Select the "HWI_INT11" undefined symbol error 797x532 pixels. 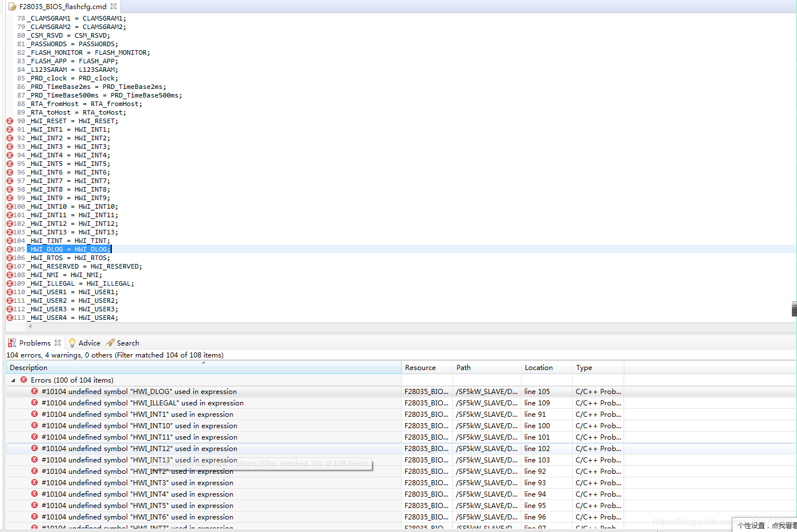point(139,437)
